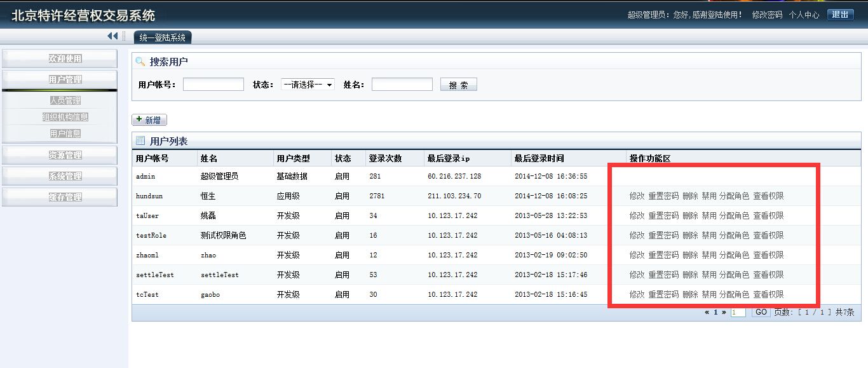Click 修改 for testRole row

point(637,235)
